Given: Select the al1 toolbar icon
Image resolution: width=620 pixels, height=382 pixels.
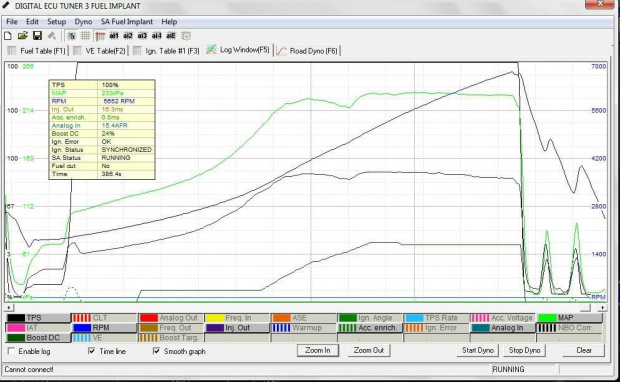Looking at the screenshot, I should click(114, 36).
